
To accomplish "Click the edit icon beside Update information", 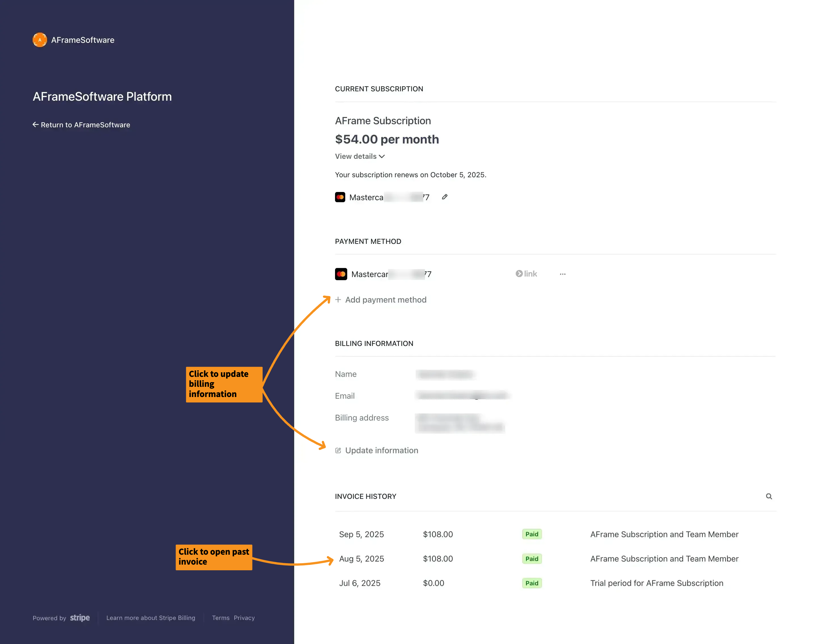I will coord(338,451).
